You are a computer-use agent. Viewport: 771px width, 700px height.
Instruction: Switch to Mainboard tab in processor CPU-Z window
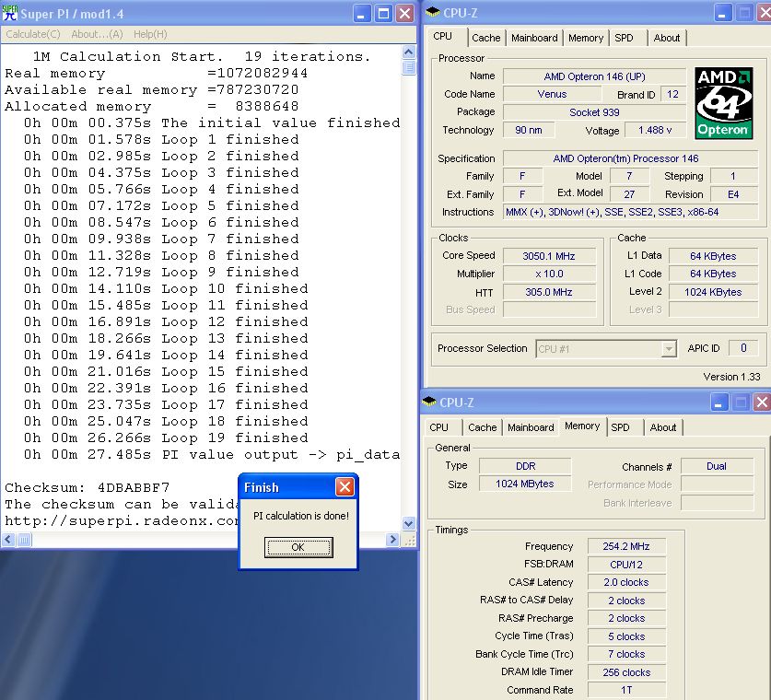coord(534,38)
